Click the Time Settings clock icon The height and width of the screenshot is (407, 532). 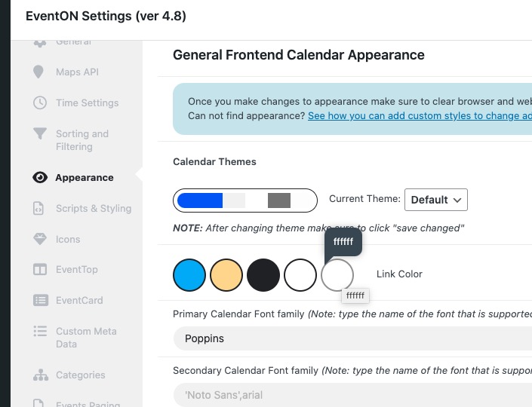pos(40,103)
